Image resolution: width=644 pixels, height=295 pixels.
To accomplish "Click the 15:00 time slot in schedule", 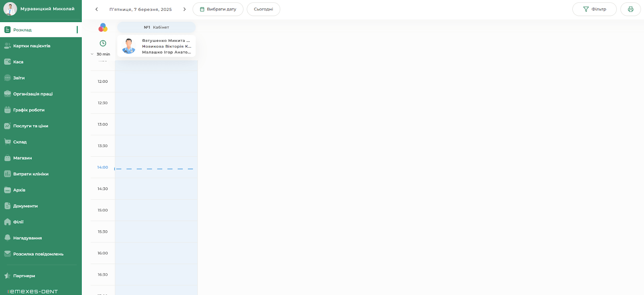I will tap(156, 210).
